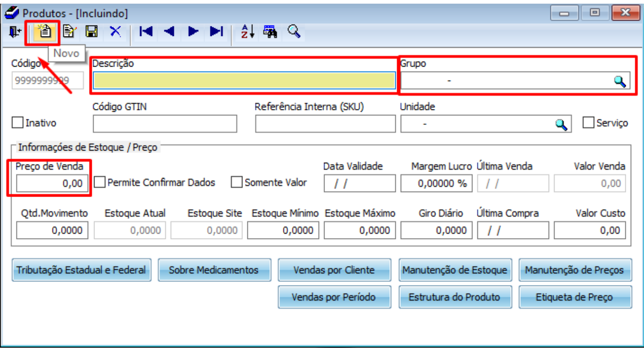Click the Valor Venda field
This screenshot has width=644, height=348.
pyautogui.click(x=590, y=183)
